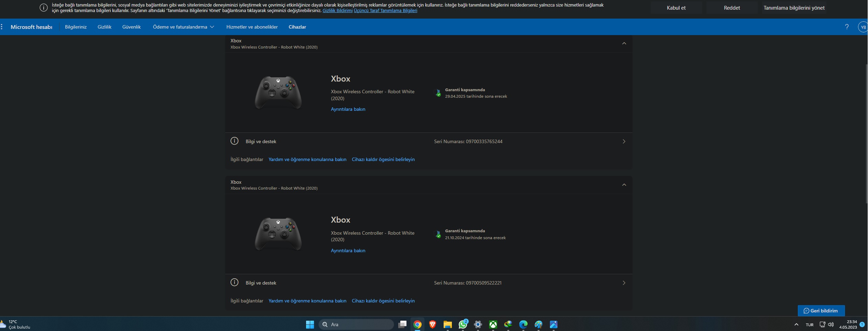
Task: Click the cookie banner info icon
Action: point(44,8)
